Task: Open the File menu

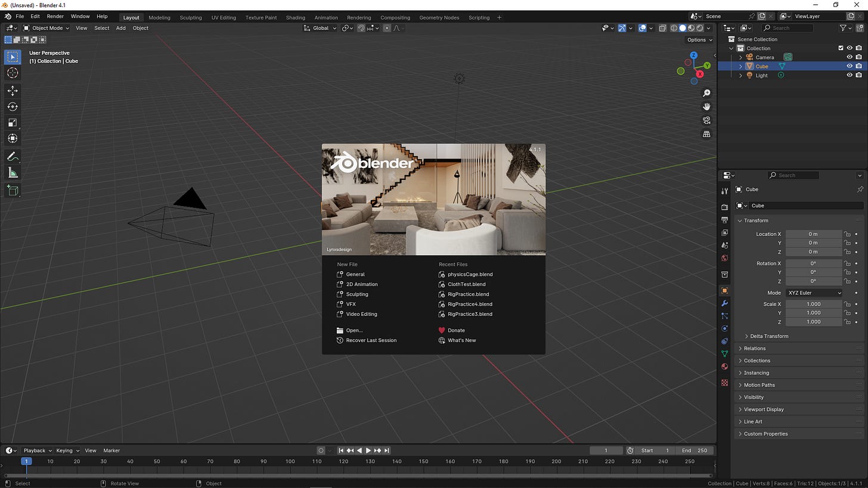Action: [20, 17]
